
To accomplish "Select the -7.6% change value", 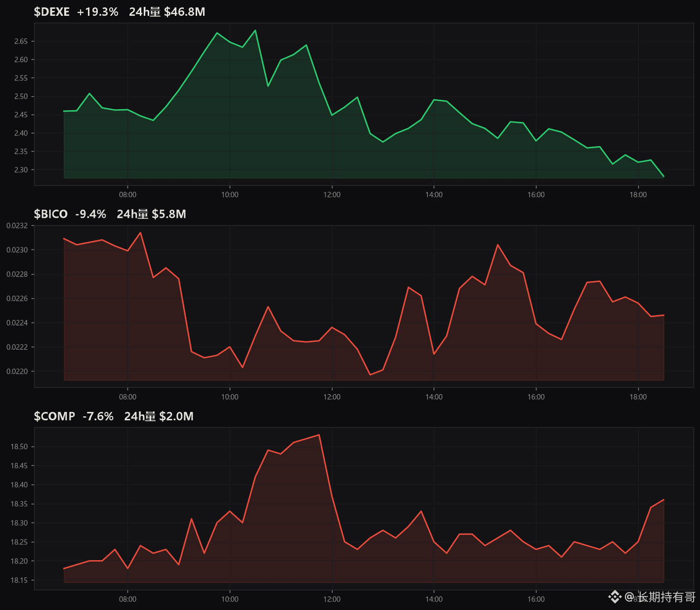I will 98,416.
